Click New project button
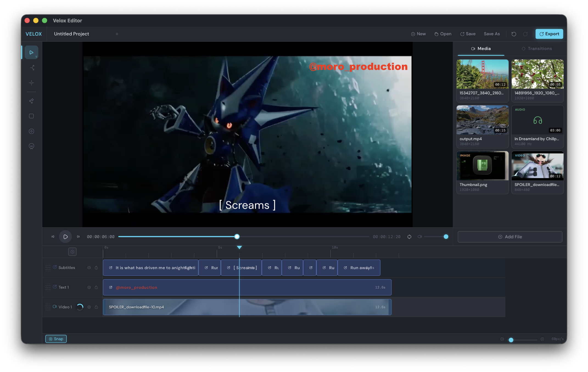Viewport: 588px width, 372px height. click(418, 34)
